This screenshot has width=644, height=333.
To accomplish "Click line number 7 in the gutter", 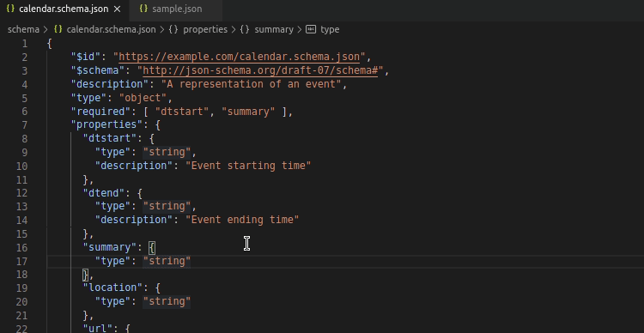I will 25,124.
